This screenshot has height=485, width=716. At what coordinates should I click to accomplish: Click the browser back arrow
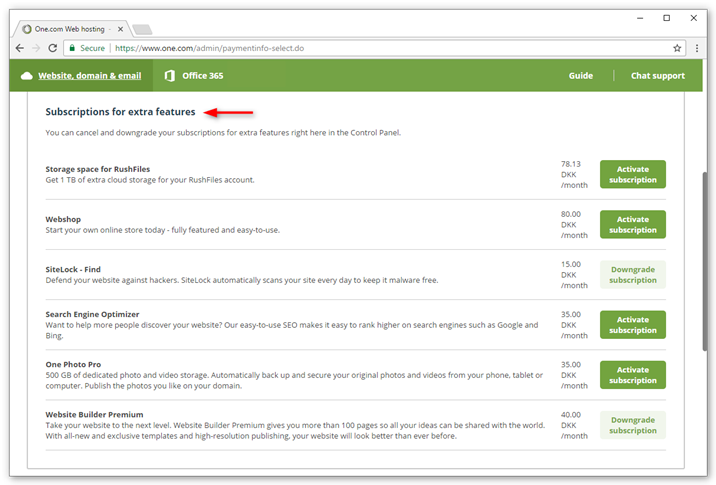(x=20, y=48)
